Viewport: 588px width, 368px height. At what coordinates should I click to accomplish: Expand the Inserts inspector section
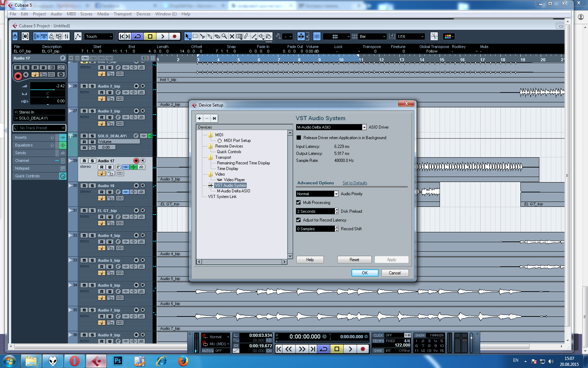[x=35, y=137]
